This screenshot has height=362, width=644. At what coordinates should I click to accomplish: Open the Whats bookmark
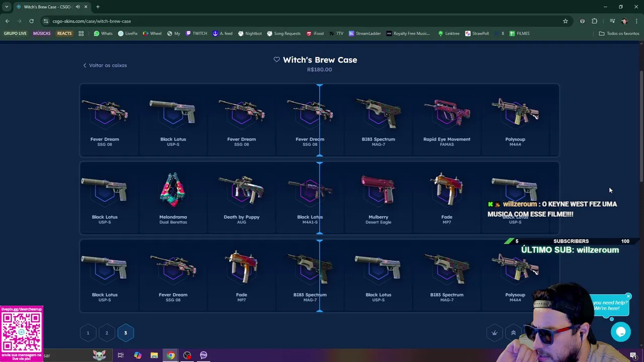pyautogui.click(x=103, y=33)
